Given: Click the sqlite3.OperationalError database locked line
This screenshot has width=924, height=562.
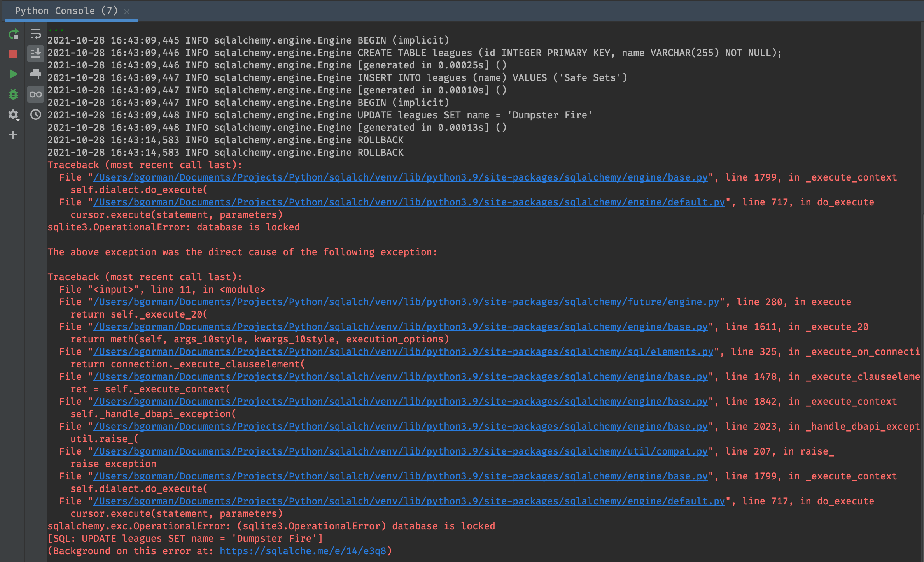Looking at the screenshot, I should [x=173, y=227].
